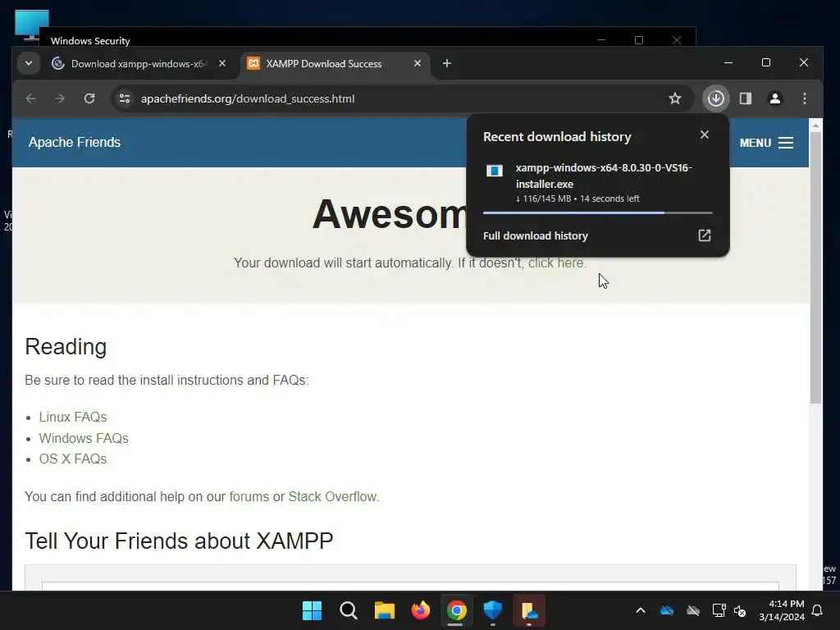This screenshot has height=630, width=840.
Task: Switch to Download xampp-windows-x64 tab
Action: tap(139, 64)
